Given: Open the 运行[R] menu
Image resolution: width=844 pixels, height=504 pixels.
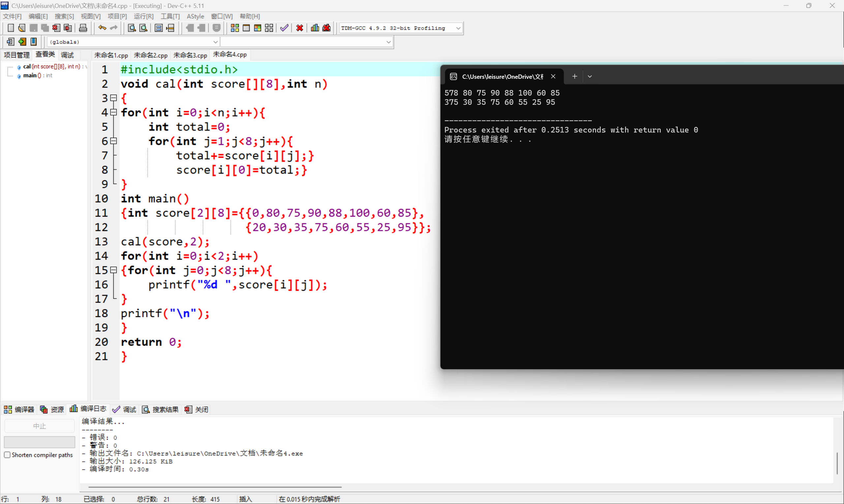Looking at the screenshot, I should [x=143, y=16].
